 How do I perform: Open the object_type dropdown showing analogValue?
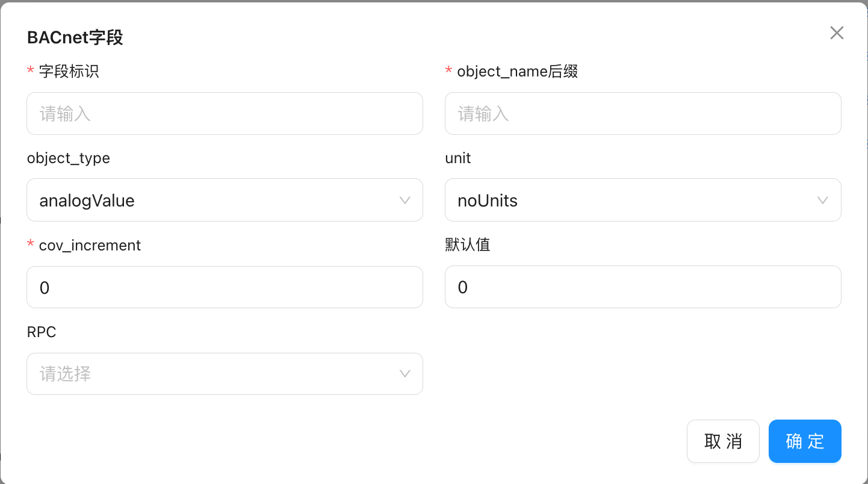click(217, 200)
